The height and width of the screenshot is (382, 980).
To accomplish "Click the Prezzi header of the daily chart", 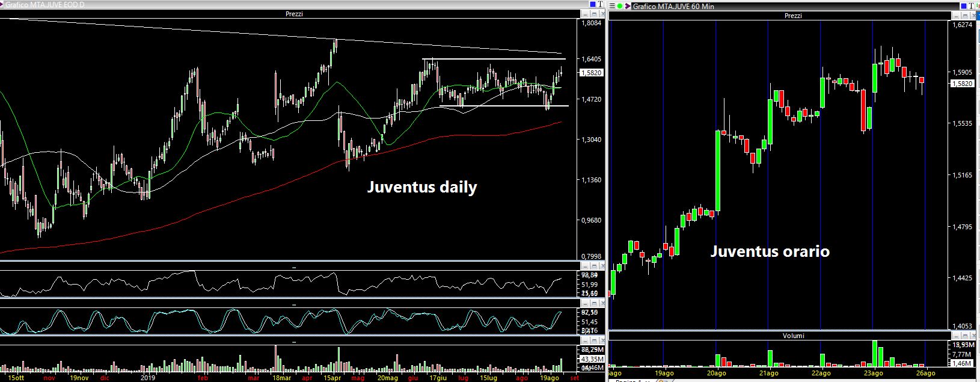I will click(x=294, y=14).
